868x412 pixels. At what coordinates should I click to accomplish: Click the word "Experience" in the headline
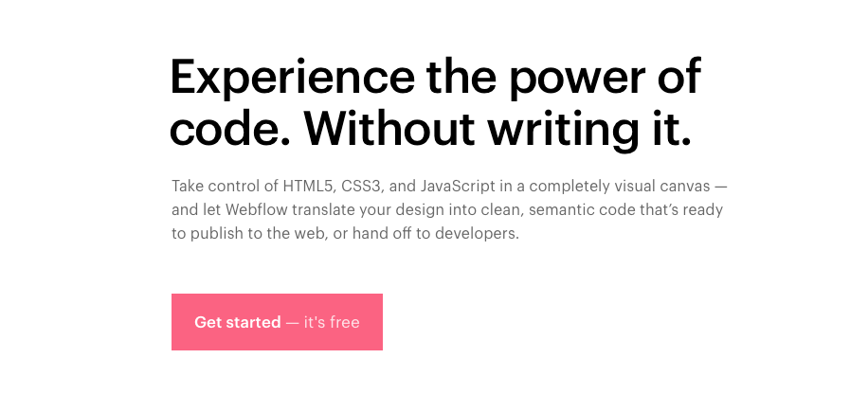click(292, 78)
